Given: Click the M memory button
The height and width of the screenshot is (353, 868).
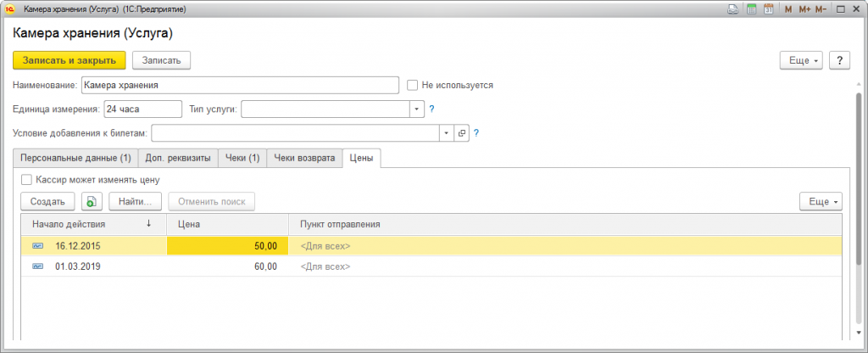Looking at the screenshot, I should 788,9.
